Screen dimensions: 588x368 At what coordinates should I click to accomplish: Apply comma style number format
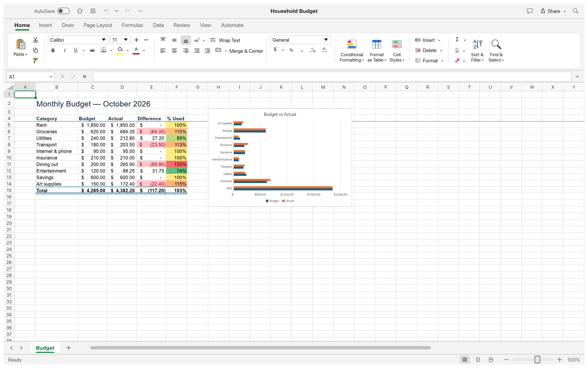[x=302, y=51]
